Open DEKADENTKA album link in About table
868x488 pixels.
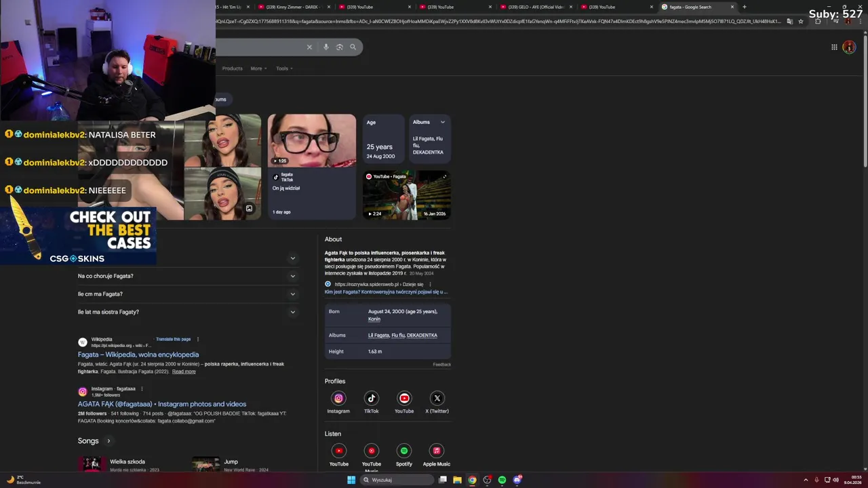coord(422,335)
